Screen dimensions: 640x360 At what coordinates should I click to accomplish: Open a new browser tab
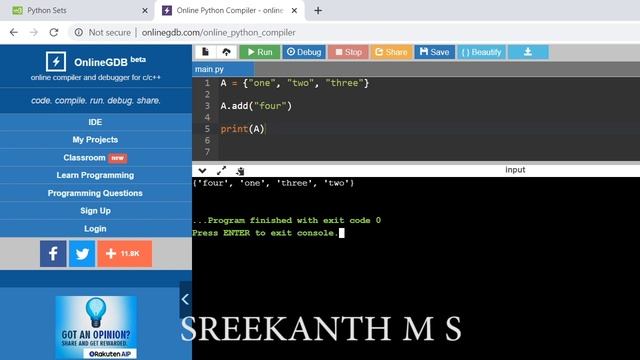318,11
